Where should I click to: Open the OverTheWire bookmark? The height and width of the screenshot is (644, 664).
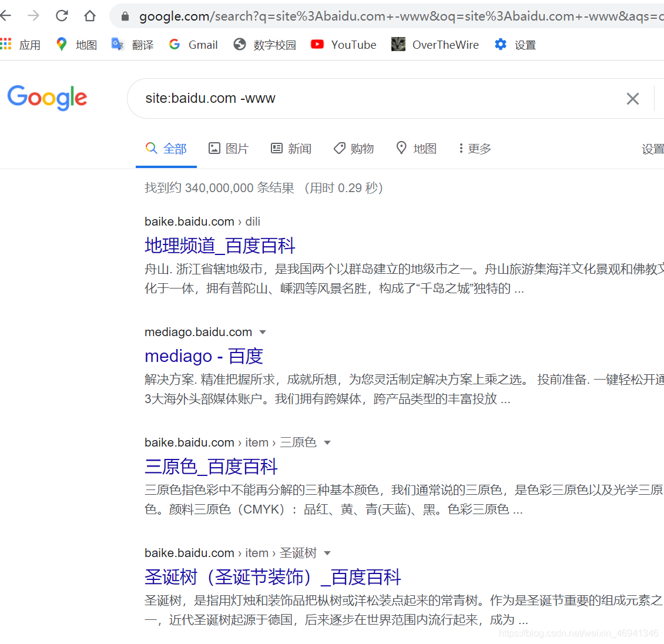(x=435, y=45)
